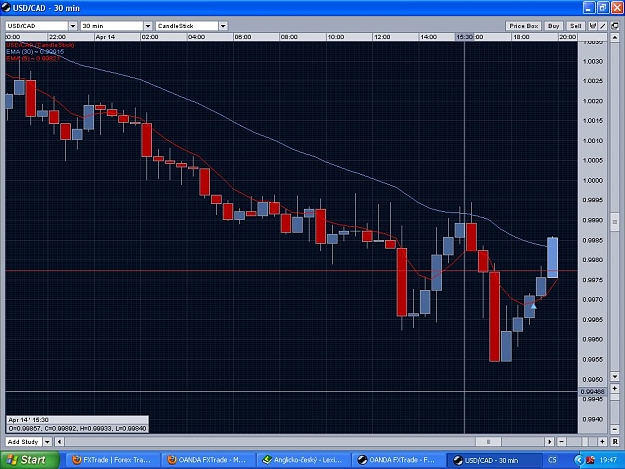Switch to OANDA FXTrade - M... taskbar window
Viewport: 625px width, 469px height.
click(207, 460)
